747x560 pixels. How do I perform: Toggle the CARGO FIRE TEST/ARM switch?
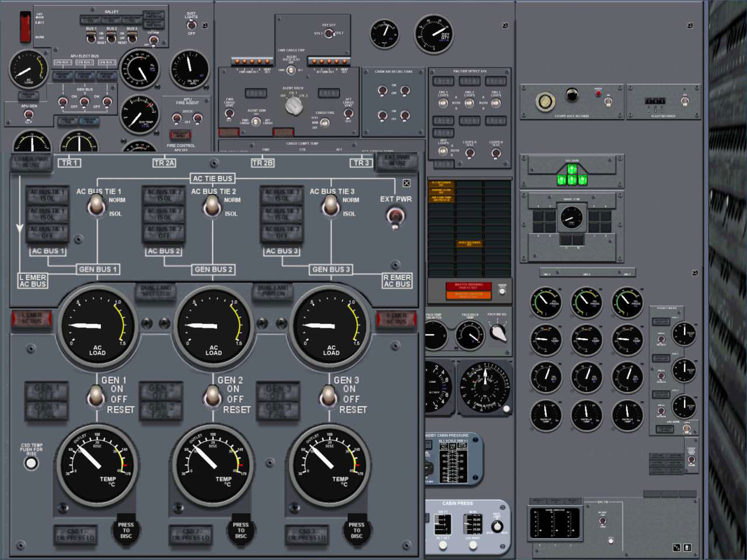pyautogui.click(x=324, y=123)
